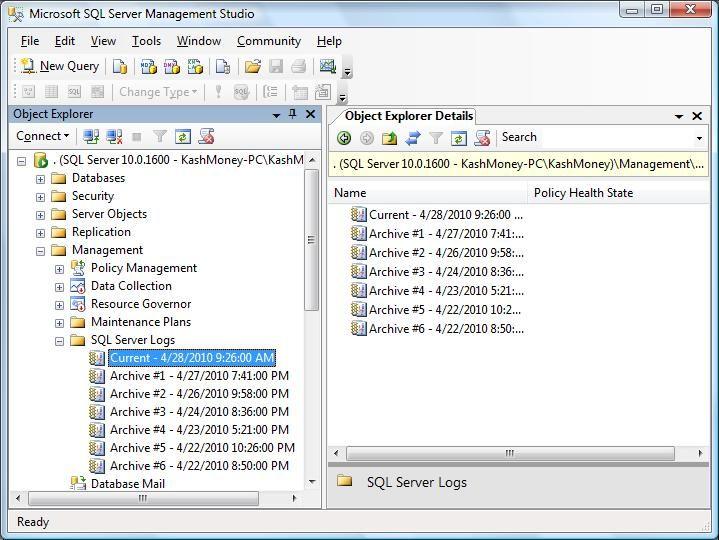Click the Details pane horizontal scrollbar
Viewport: 719px width, 540px height.
pos(510,453)
